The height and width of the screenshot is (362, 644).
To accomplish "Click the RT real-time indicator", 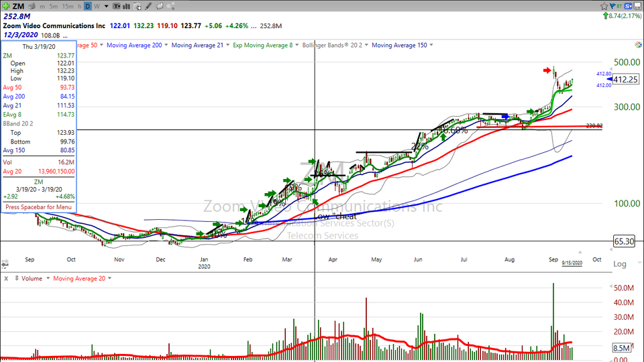I will pos(619,6).
